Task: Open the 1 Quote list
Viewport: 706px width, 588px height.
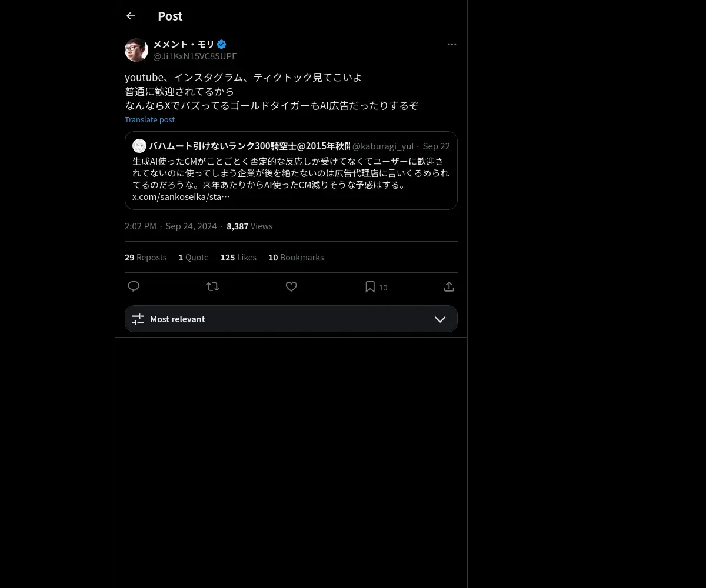Action: pos(194,258)
